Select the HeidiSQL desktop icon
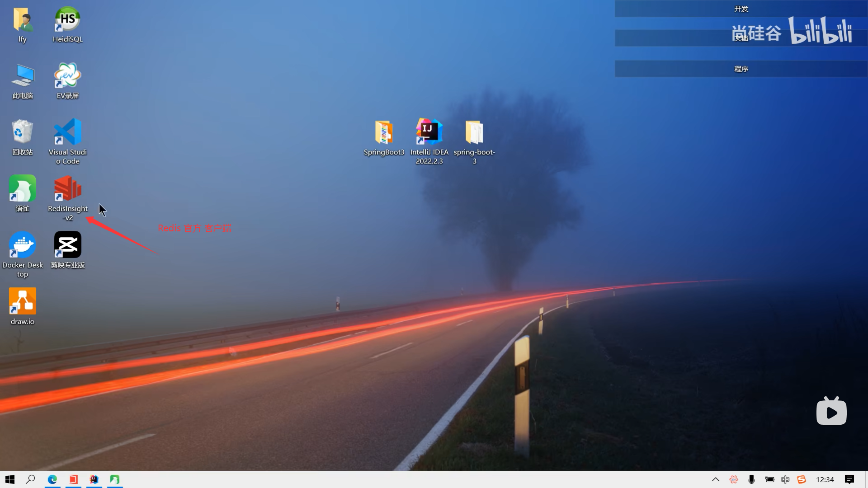This screenshot has height=488, width=868. tap(68, 20)
